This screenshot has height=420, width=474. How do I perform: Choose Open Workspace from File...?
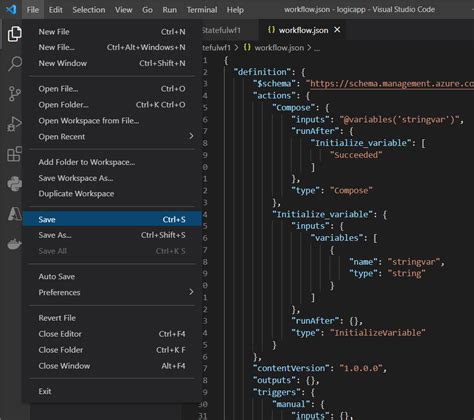pyautogui.click(x=112, y=121)
